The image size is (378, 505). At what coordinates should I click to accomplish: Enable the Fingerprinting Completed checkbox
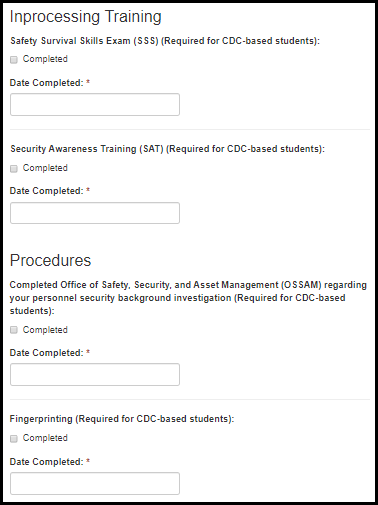click(x=14, y=439)
